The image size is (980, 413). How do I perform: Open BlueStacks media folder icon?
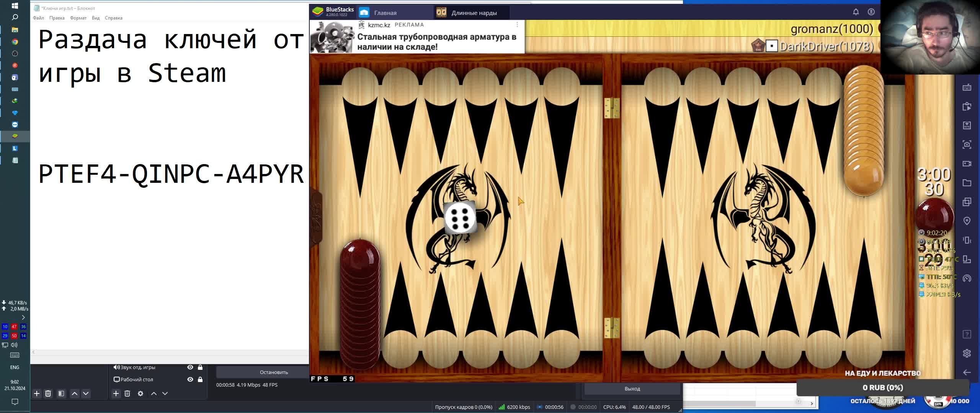(967, 183)
